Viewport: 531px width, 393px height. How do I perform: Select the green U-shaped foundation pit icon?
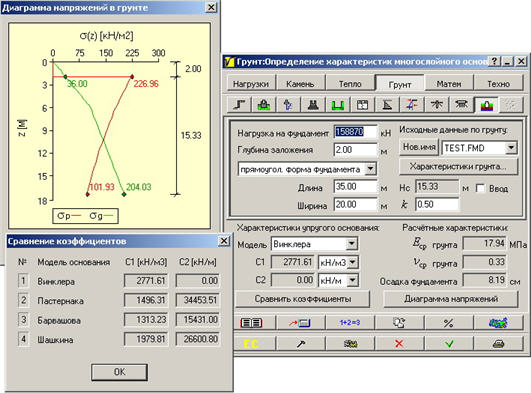338,105
